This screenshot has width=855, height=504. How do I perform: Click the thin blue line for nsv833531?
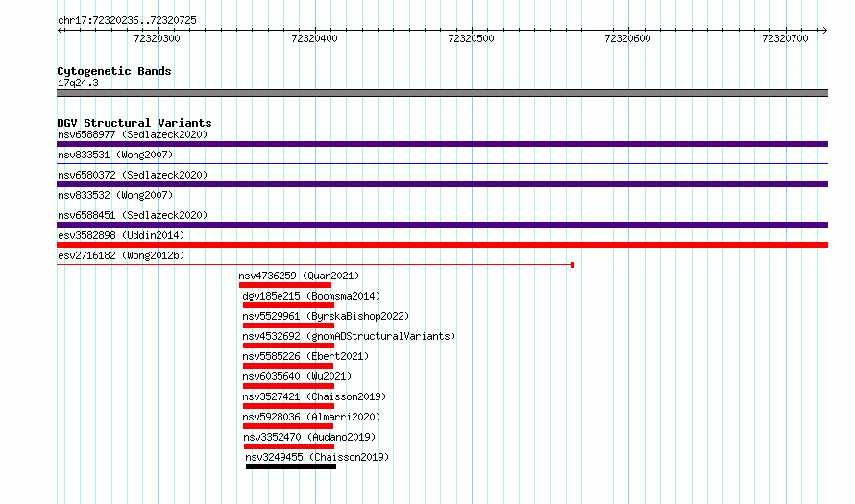point(442,163)
